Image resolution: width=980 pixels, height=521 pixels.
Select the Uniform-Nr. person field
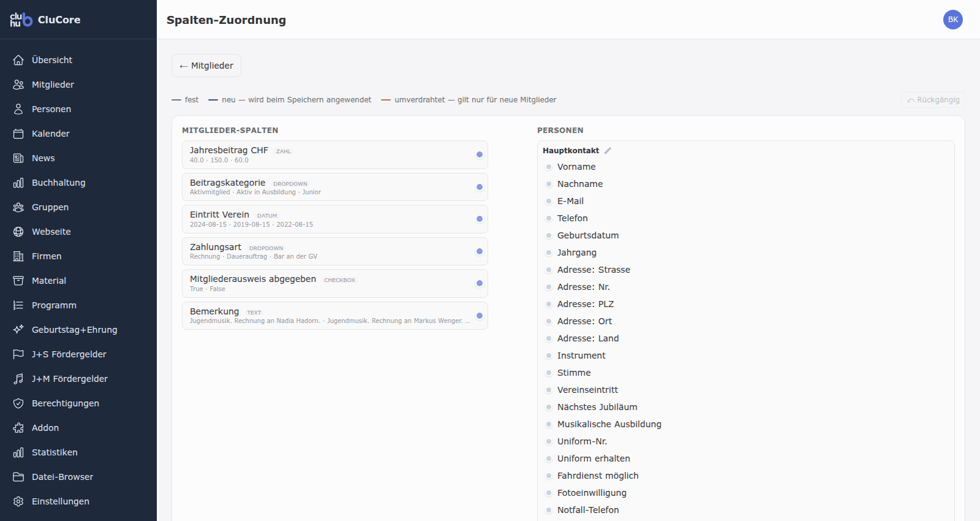coord(746,441)
